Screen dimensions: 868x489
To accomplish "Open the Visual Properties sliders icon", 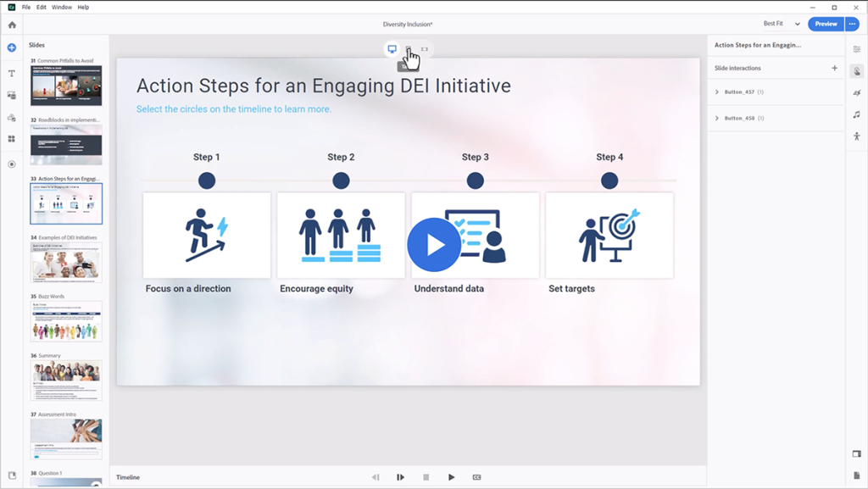I will point(856,49).
